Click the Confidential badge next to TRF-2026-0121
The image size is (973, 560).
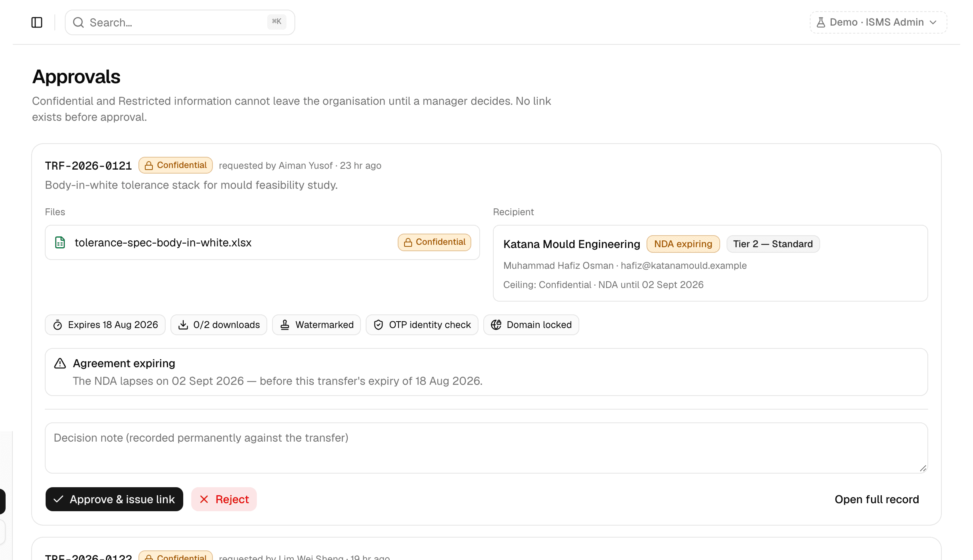point(176,165)
